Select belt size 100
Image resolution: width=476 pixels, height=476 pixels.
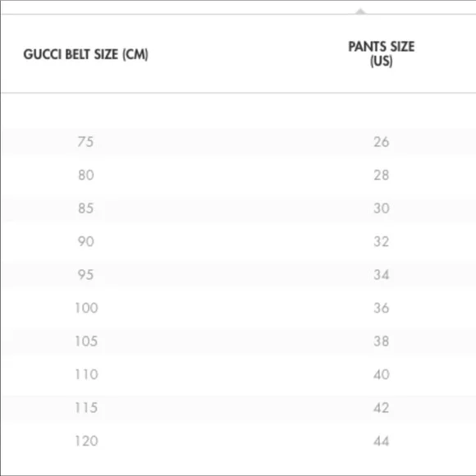pyautogui.click(x=86, y=308)
